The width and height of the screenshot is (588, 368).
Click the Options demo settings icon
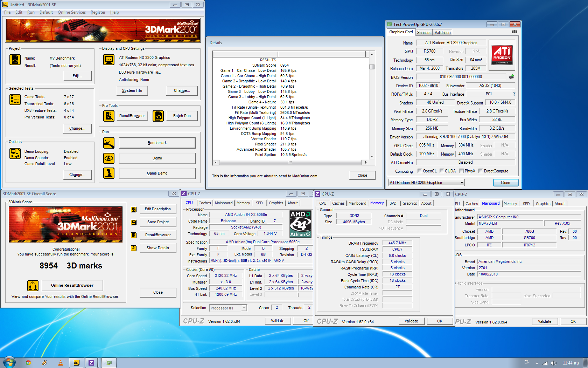pyautogui.click(x=15, y=154)
